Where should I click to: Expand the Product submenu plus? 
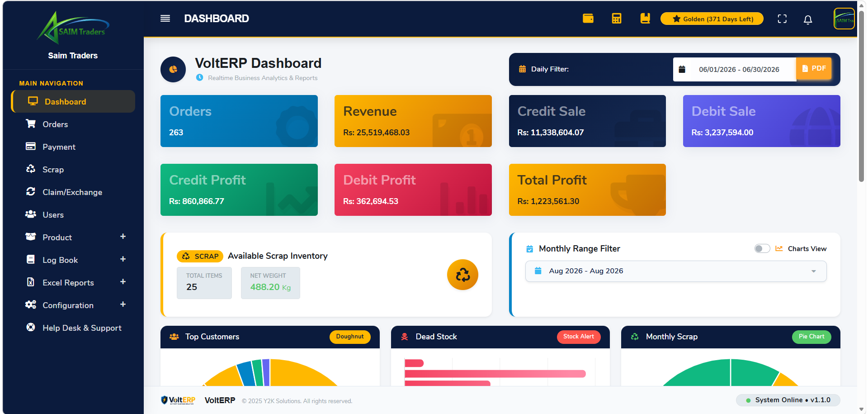click(x=123, y=237)
